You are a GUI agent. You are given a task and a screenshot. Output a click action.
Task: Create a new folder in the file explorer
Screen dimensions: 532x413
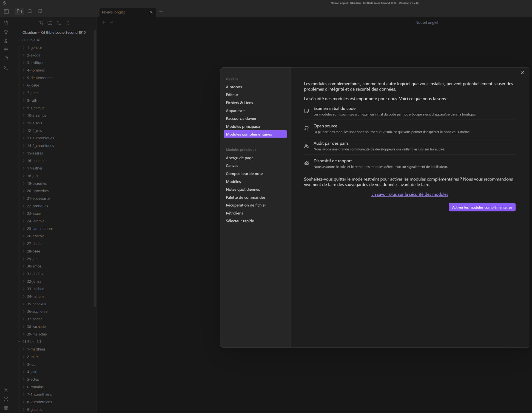pyautogui.click(x=50, y=23)
